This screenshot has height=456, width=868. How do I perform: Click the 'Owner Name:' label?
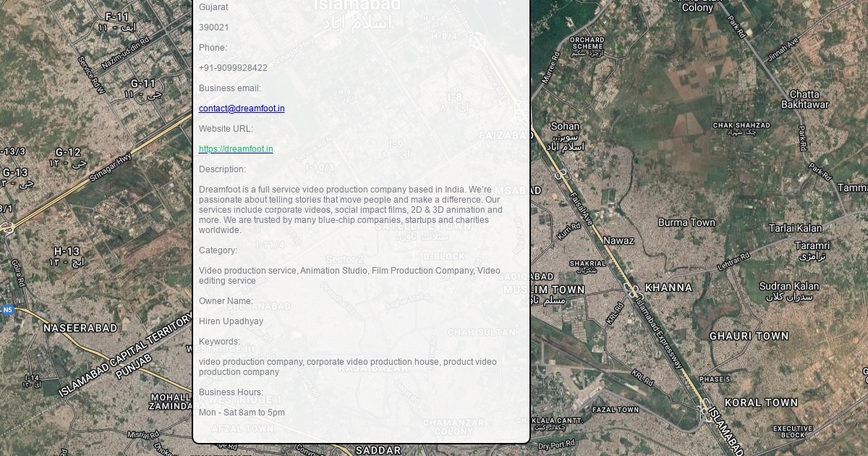click(226, 301)
